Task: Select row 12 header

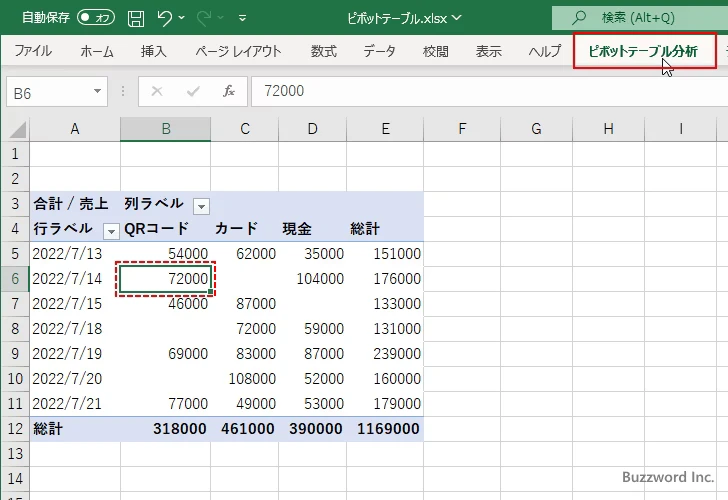Action: (x=15, y=429)
